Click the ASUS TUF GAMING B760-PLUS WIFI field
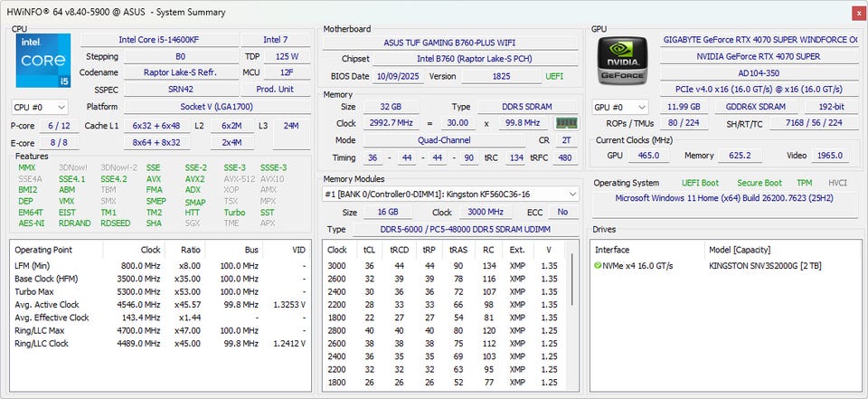Screen dimensions: 868x399 pos(450,42)
